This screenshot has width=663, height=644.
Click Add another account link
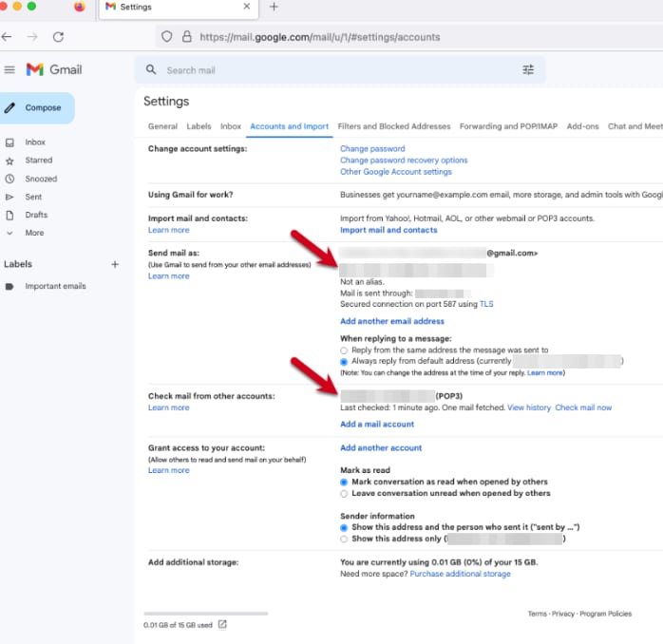click(x=381, y=447)
